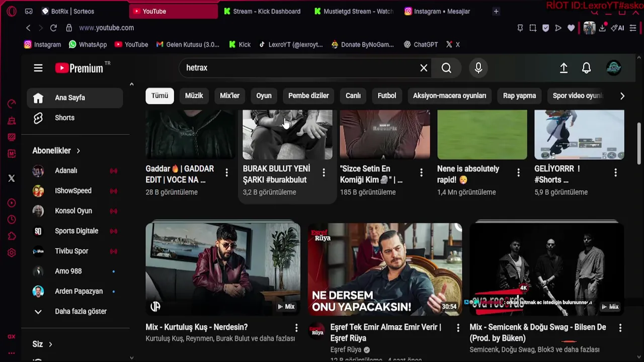Select the Pembe diziler filter chip
Screen dimensions: 644x362
[308, 96]
